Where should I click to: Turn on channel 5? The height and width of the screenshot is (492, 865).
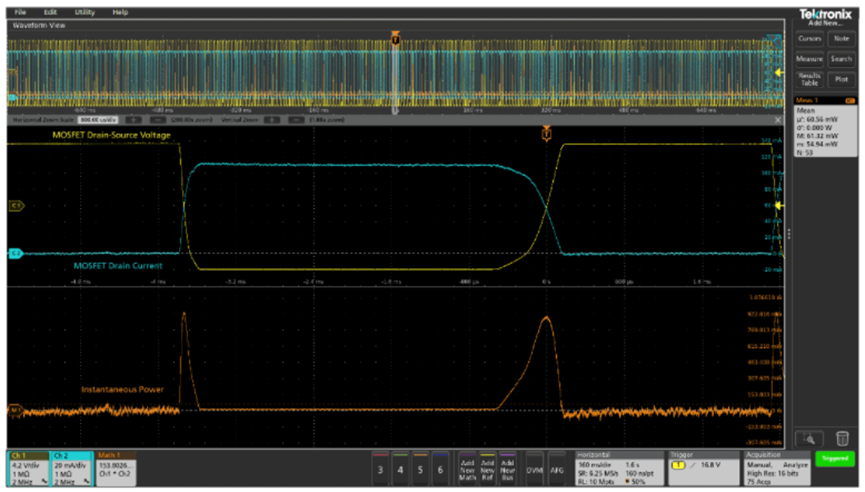(x=422, y=467)
